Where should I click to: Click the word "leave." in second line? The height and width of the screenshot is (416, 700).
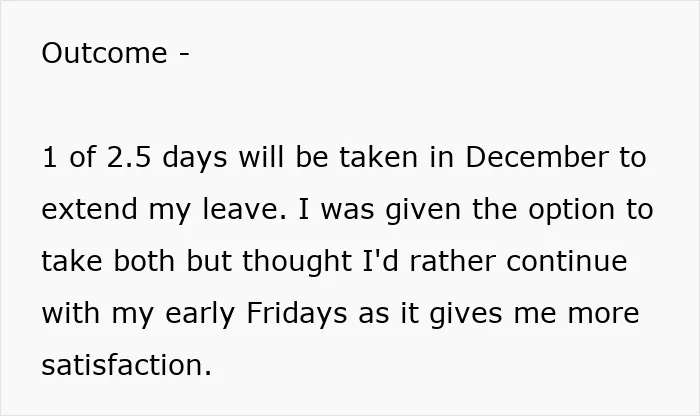(x=244, y=209)
